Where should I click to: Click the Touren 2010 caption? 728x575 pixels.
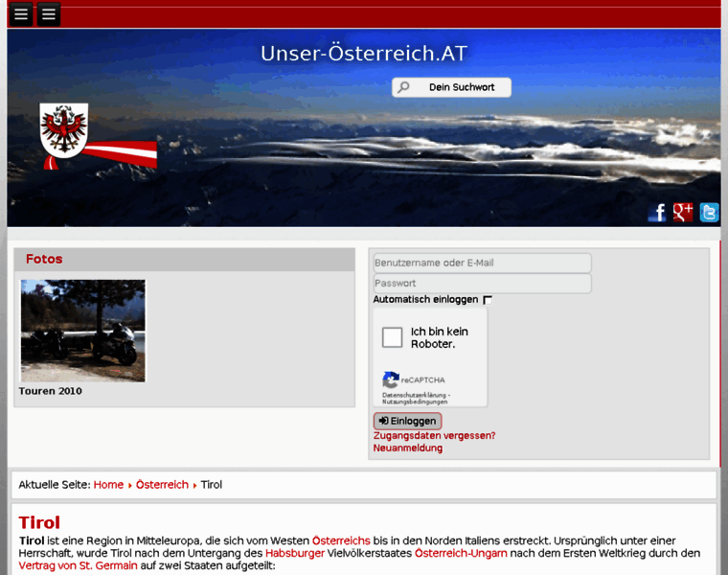tap(50, 391)
